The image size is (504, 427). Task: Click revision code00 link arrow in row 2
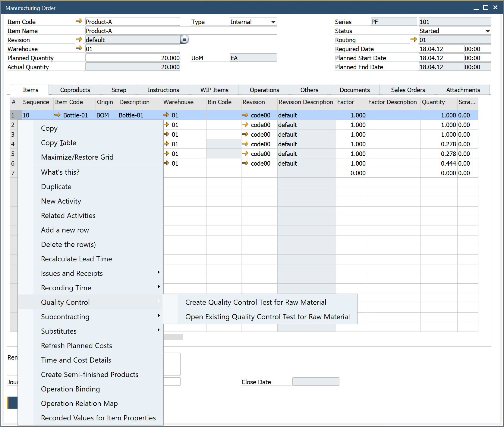coord(245,124)
